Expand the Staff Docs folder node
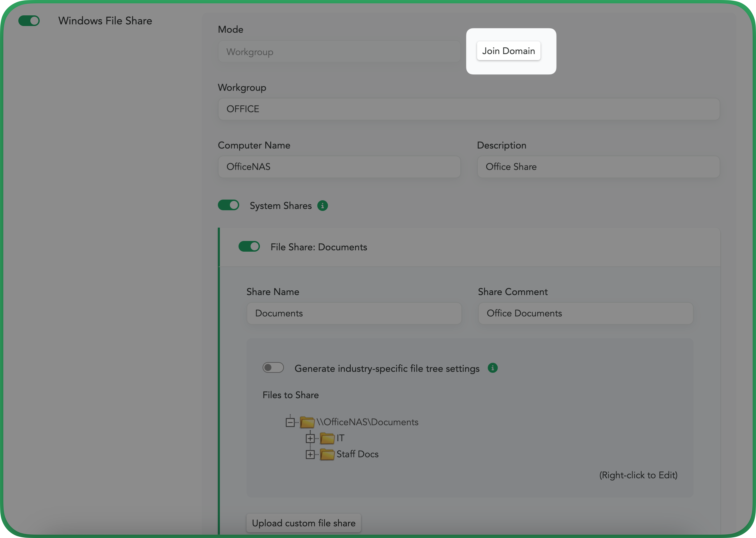 point(310,454)
